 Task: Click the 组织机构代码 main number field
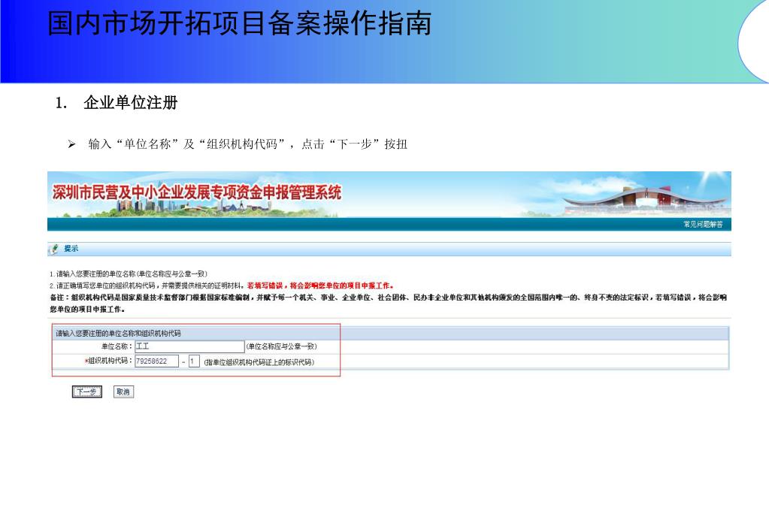pos(156,361)
